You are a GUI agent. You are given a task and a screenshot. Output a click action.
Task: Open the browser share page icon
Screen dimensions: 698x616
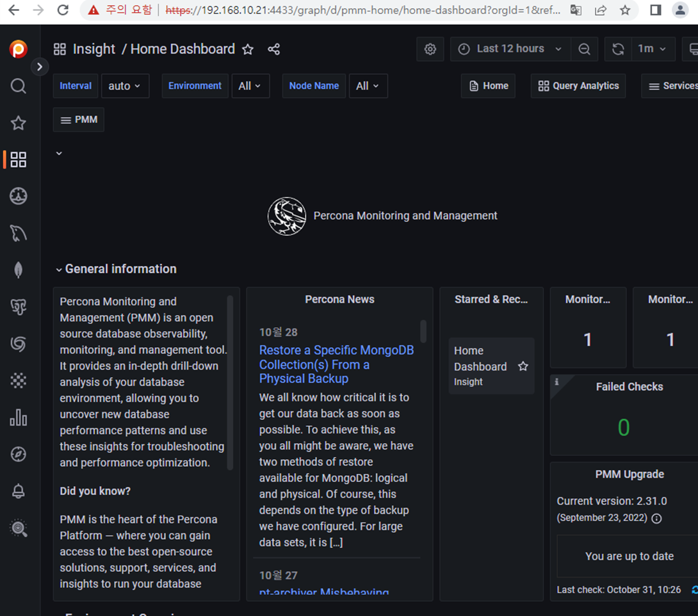tap(601, 10)
